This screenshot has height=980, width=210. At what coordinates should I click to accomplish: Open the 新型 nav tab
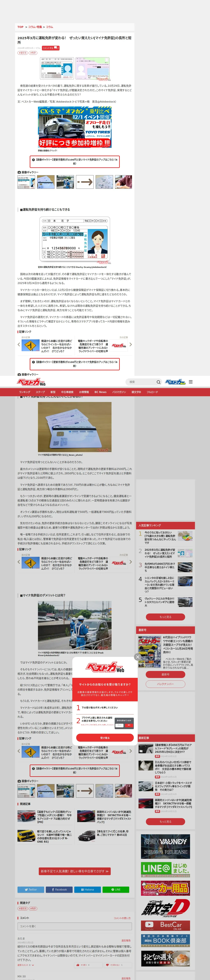pos(53,392)
